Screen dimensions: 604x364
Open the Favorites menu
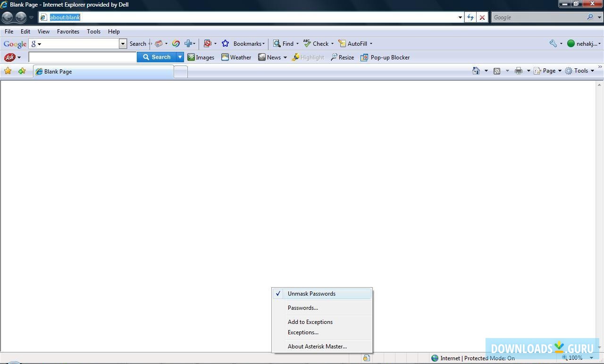pyautogui.click(x=68, y=32)
